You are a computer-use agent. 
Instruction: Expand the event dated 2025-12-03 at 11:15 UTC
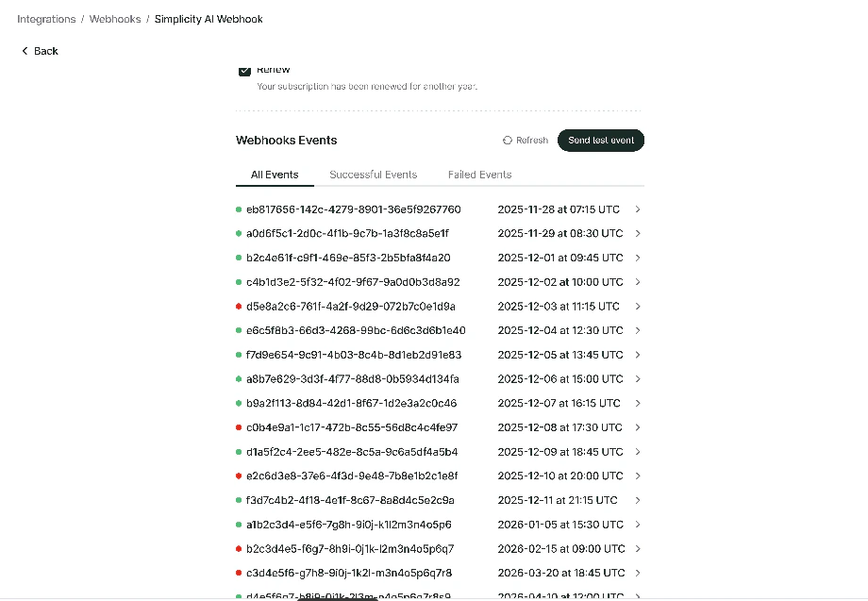coord(639,306)
